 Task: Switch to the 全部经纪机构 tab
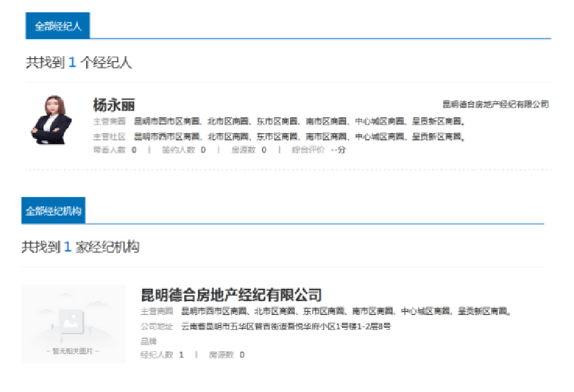53,211
